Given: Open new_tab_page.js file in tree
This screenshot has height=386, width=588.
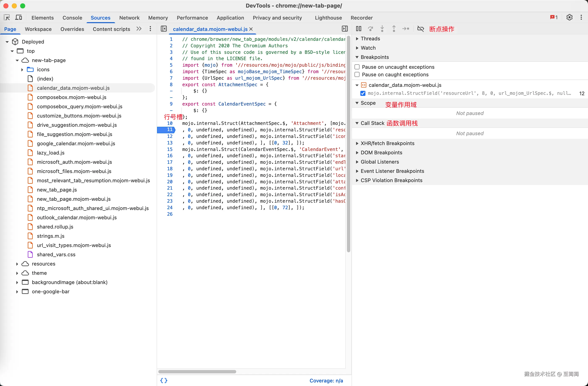Looking at the screenshot, I should pos(57,190).
